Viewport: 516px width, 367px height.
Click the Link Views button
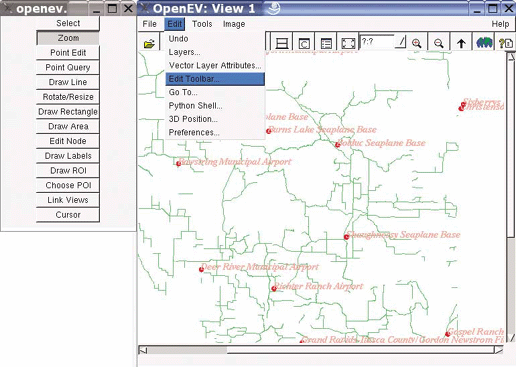click(x=68, y=200)
